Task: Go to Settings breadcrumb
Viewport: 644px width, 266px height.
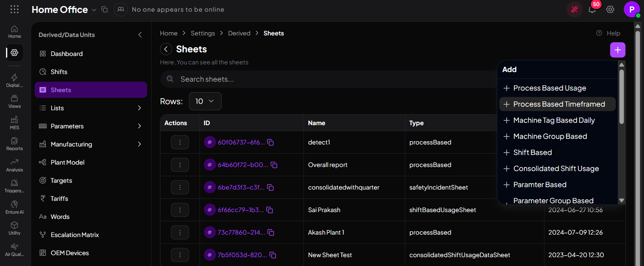Action: [203, 33]
